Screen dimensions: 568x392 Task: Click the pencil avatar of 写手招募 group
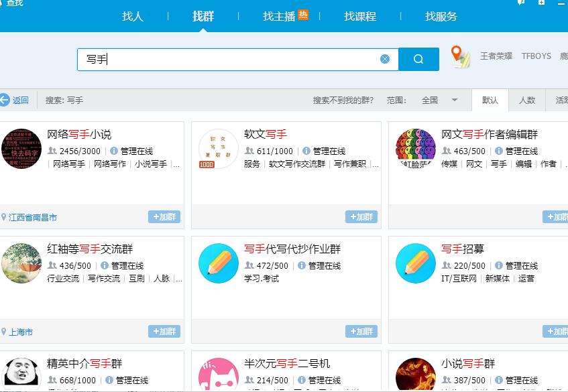415,263
